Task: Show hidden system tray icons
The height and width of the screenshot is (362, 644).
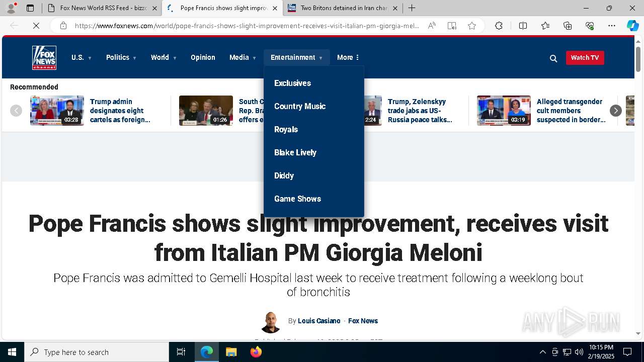Action: (542, 352)
